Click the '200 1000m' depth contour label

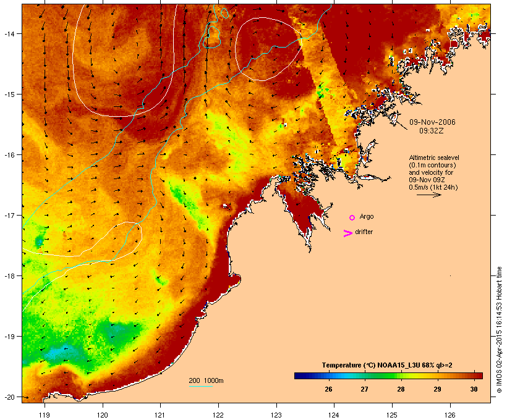pos(206,380)
